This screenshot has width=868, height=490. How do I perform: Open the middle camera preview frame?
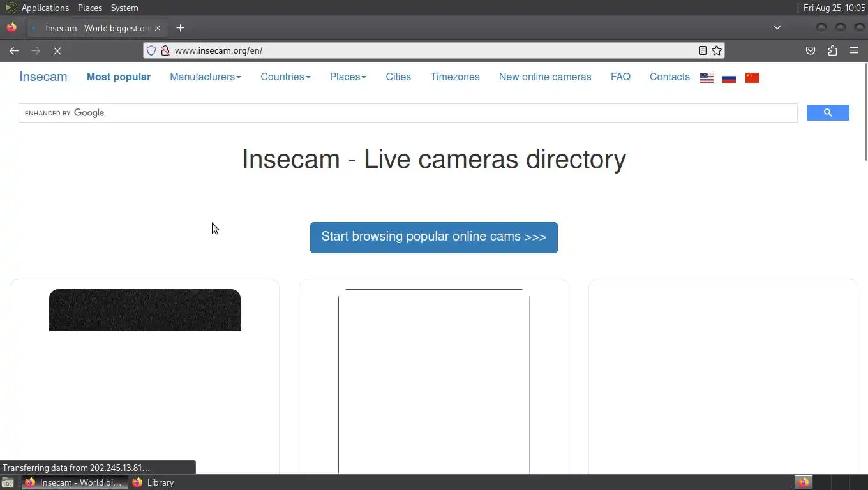[434, 382]
